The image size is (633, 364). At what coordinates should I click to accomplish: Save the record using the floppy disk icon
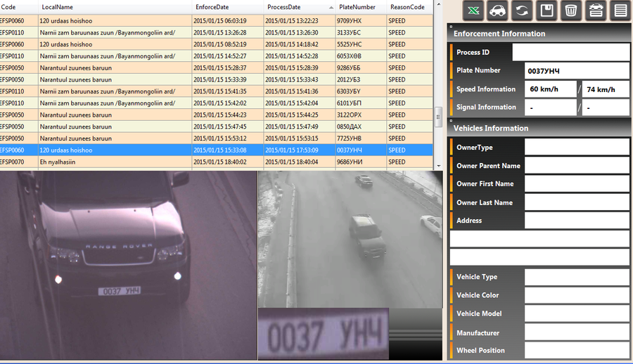[x=546, y=11]
